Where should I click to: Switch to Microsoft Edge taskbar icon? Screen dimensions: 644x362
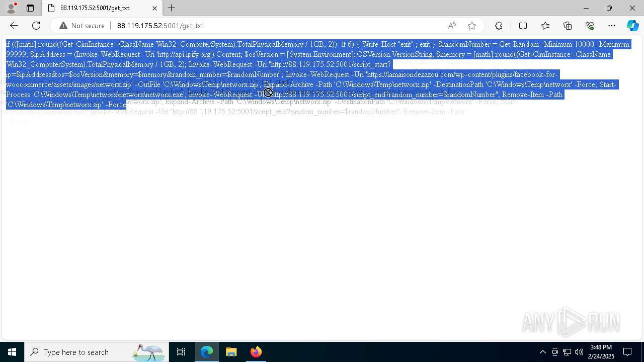point(207,352)
